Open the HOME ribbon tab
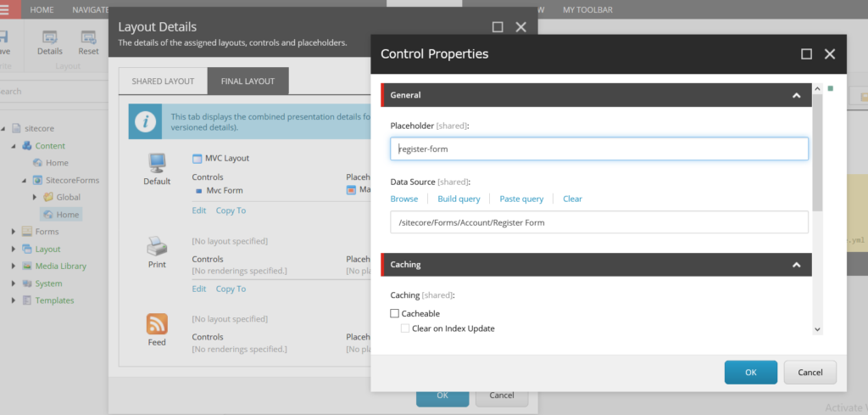 tap(42, 10)
